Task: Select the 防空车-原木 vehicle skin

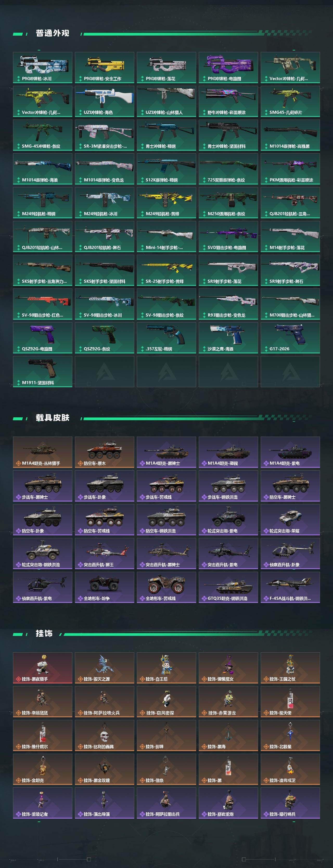Action: (x=104, y=452)
